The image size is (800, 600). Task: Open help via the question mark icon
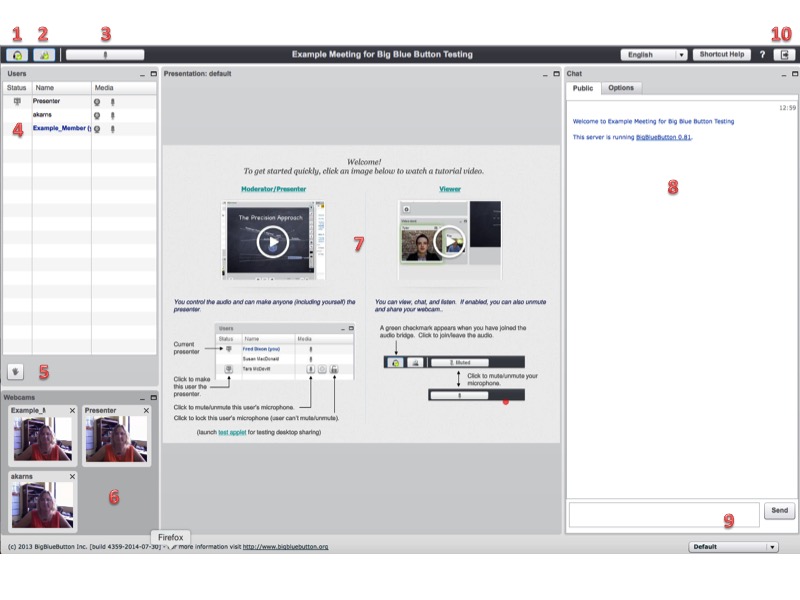[762, 55]
